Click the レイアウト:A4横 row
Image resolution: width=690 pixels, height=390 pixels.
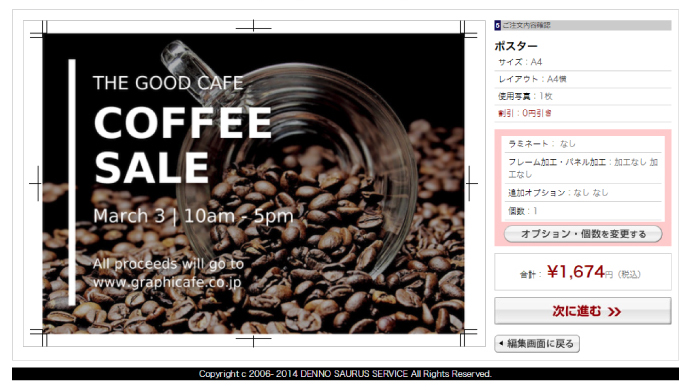(583, 79)
